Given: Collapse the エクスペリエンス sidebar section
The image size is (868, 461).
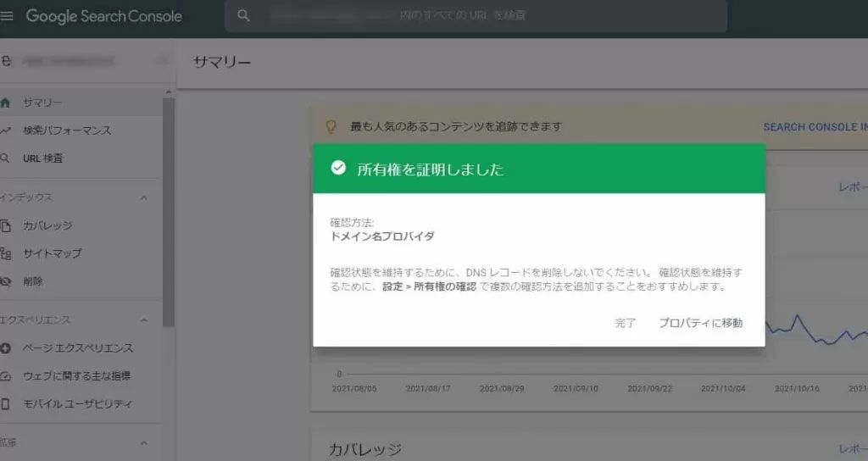Looking at the screenshot, I should tap(143, 320).
